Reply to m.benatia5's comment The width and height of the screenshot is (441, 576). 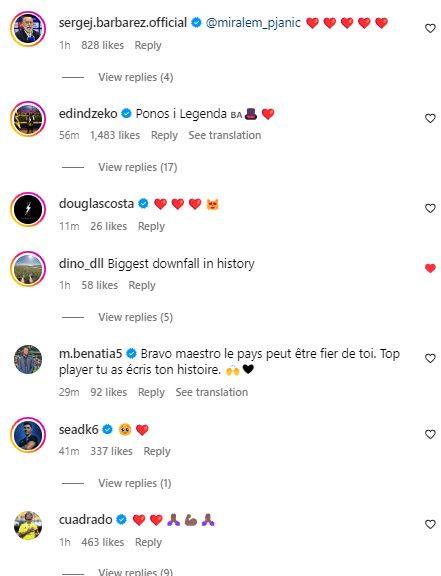(x=151, y=392)
